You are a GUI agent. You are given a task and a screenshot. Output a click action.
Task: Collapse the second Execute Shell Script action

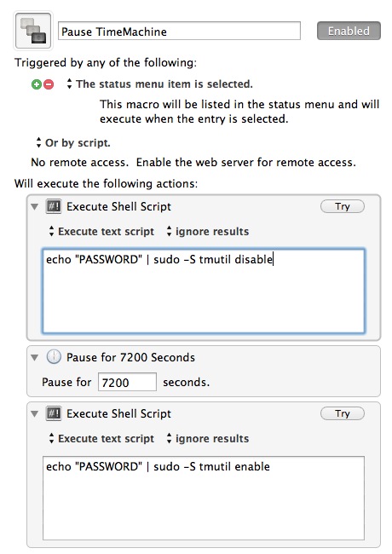click(35, 413)
